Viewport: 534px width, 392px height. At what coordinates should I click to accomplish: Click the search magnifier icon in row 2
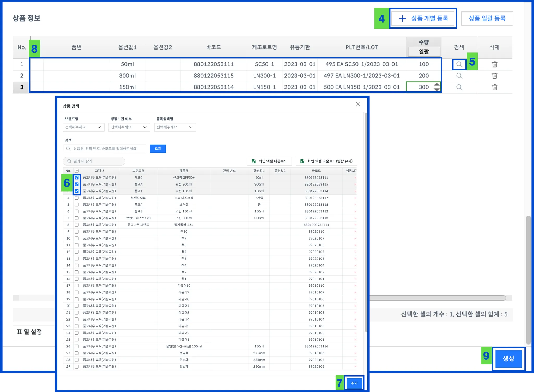tap(459, 76)
